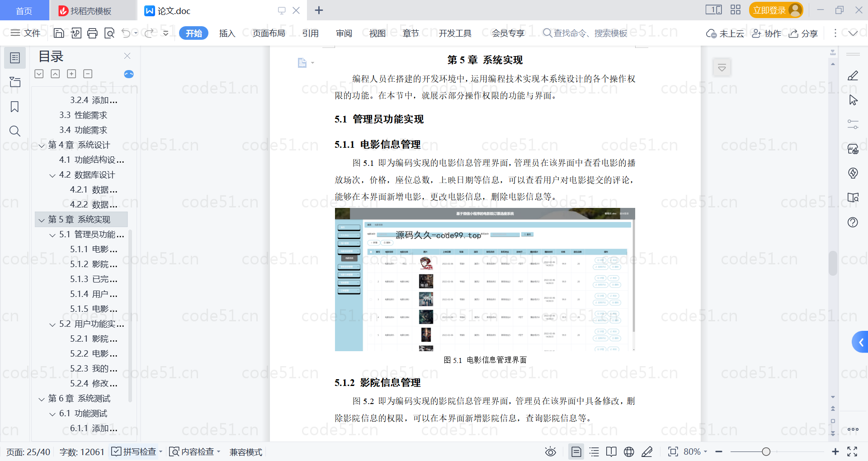This screenshot has width=868, height=461.
Task: Open the outline panel icon in sidebar
Action: click(15, 58)
